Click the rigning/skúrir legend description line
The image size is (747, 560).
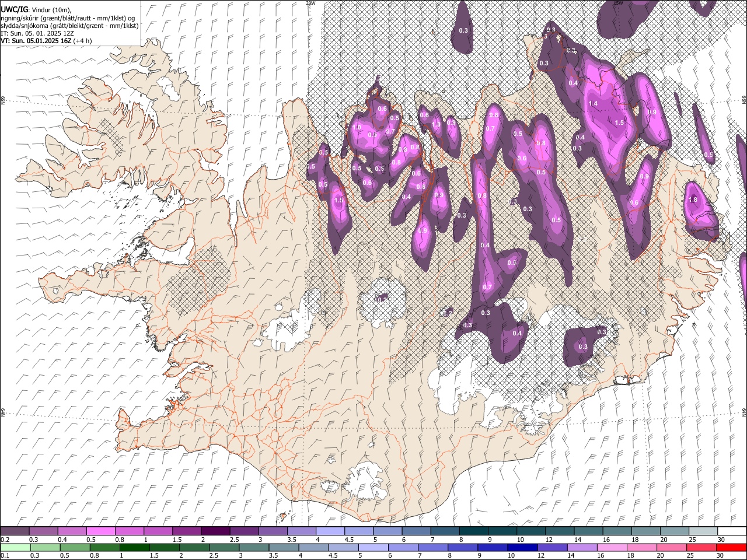pyautogui.click(x=68, y=17)
